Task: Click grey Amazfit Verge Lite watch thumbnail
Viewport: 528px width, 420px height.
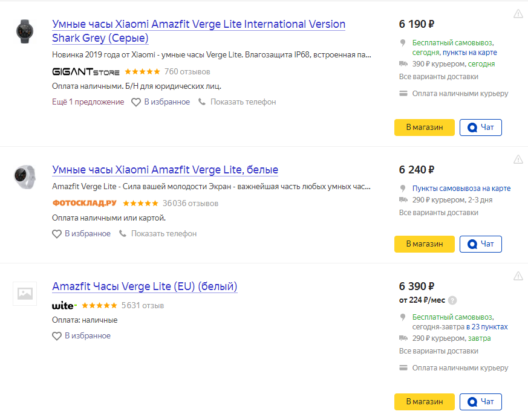Action: (25, 31)
